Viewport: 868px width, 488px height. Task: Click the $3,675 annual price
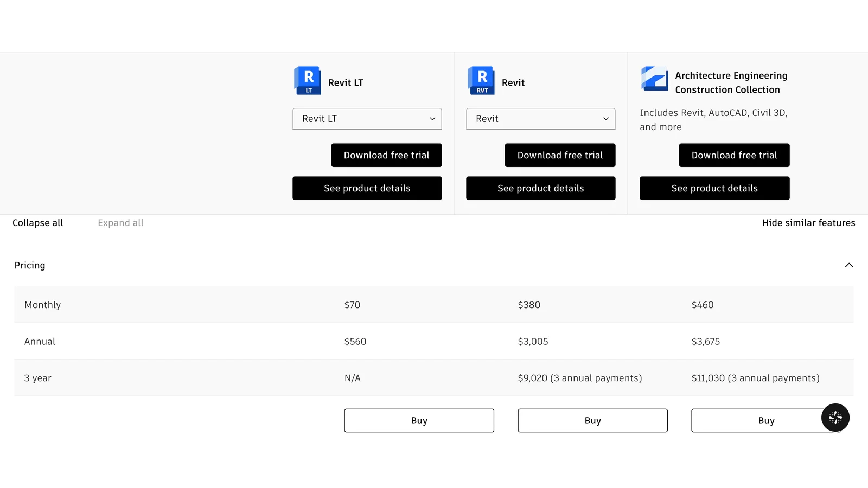coord(706,342)
